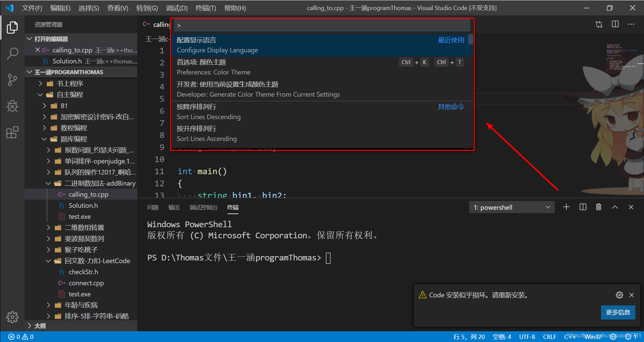Open the 调试(D) menu
644x342 pixels.
(x=177, y=8)
